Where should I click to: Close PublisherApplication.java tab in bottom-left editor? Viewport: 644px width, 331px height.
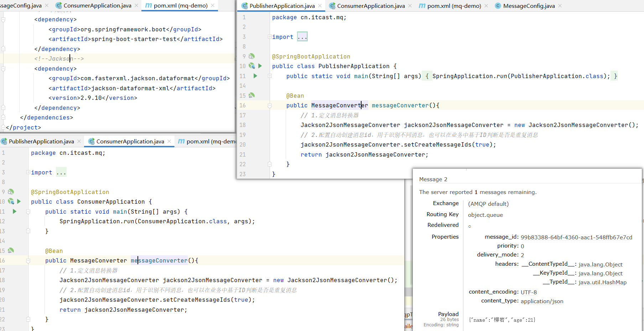(x=79, y=141)
